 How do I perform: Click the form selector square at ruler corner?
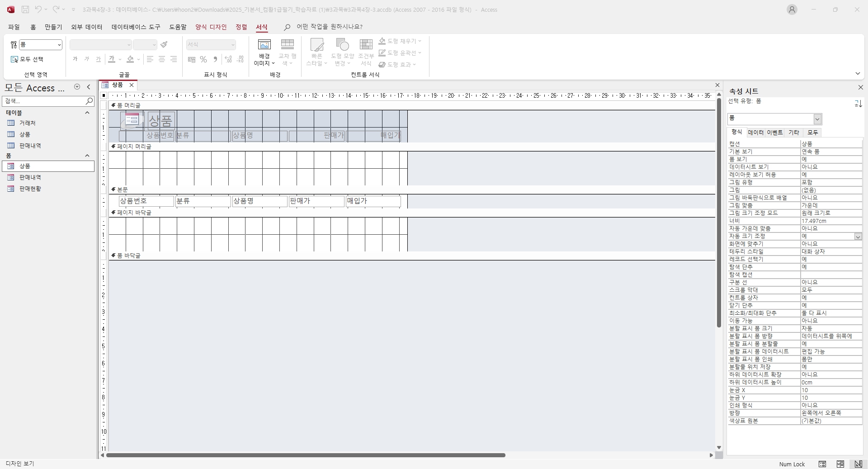click(104, 95)
